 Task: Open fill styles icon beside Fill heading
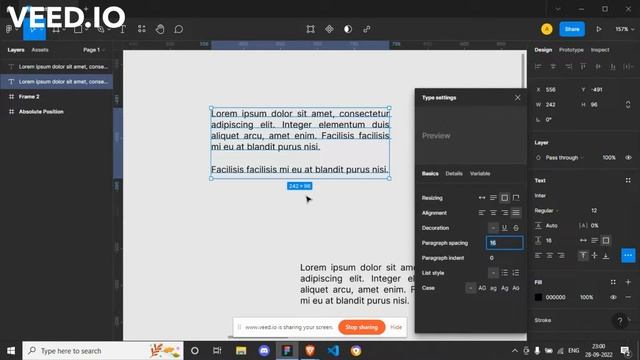coord(613,282)
